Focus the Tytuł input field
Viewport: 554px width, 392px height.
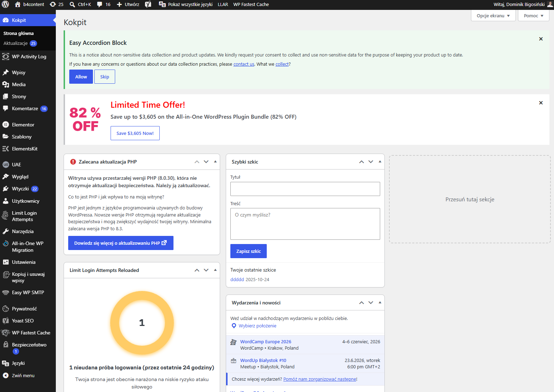coord(305,189)
